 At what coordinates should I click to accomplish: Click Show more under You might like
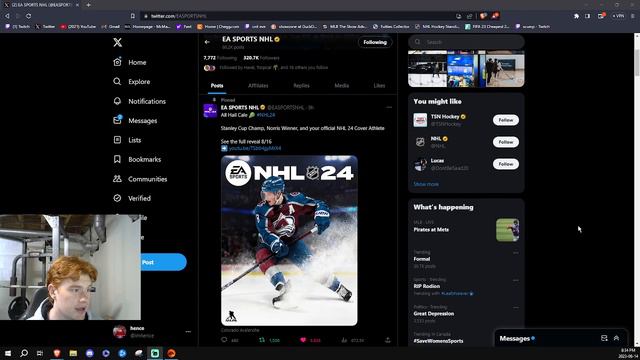click(426, 184)
